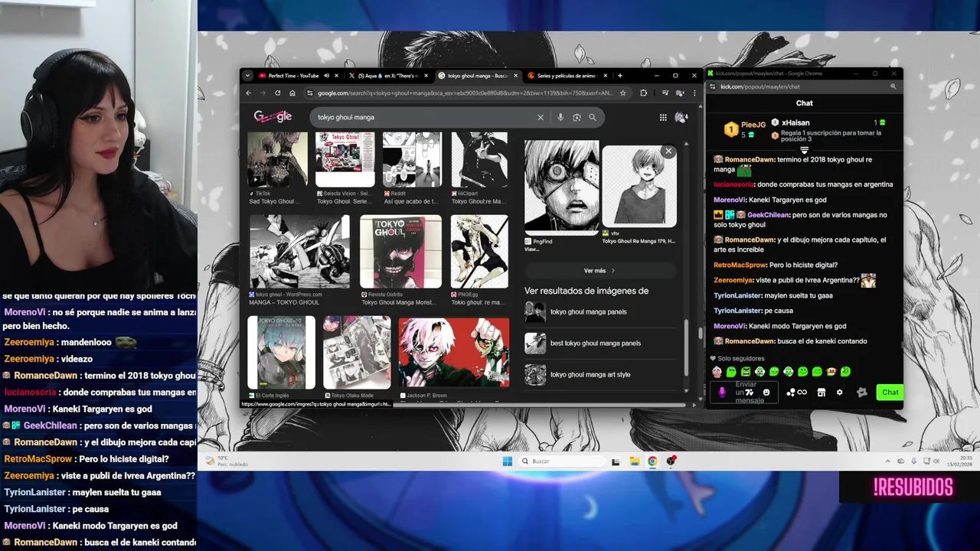Click the Google search text field

pyautogui.click(x=423, y=117)
